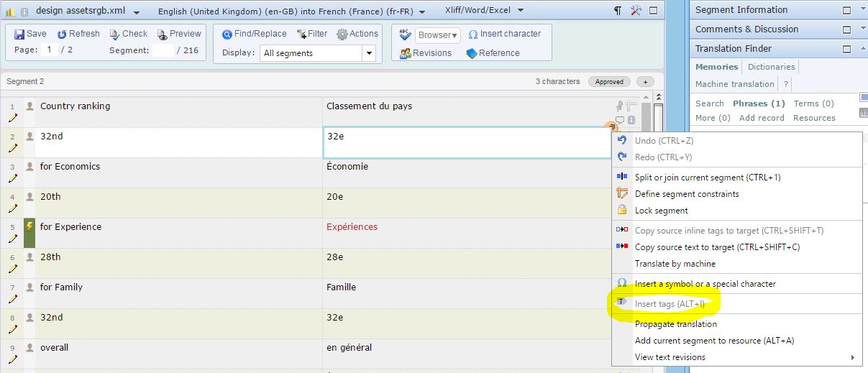Open design assetsrgb.xml file dropdown

tap(136, 12)
